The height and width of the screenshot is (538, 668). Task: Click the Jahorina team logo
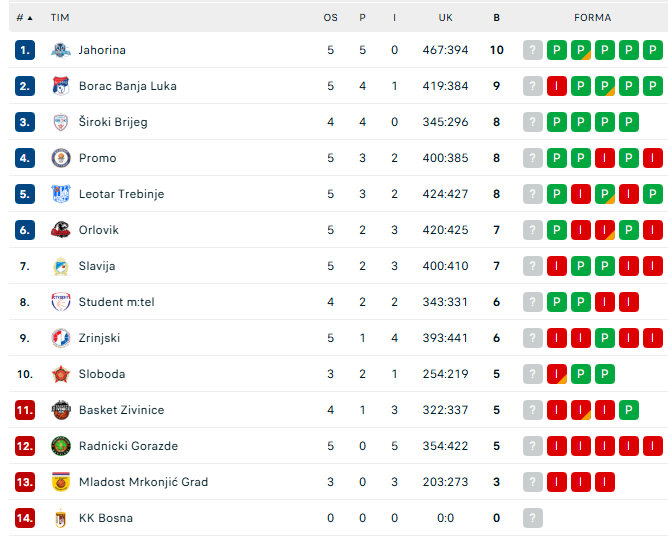click(60, 50)
